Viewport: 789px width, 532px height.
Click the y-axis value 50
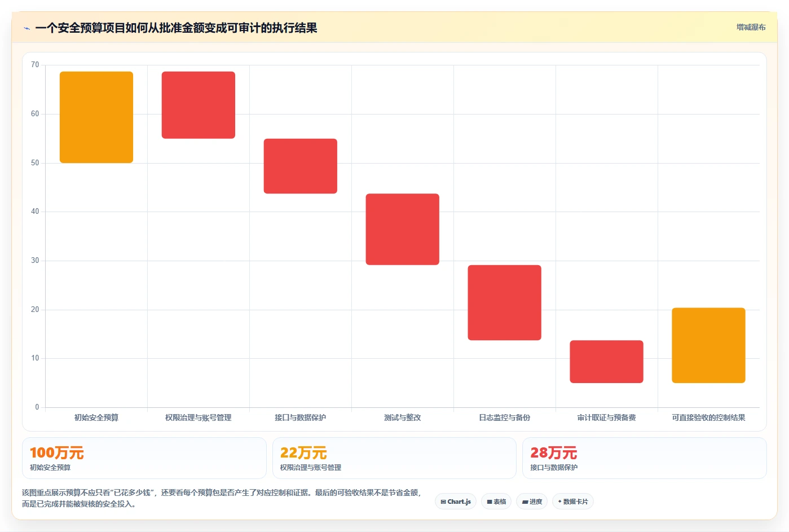click(x=35, y=163)
